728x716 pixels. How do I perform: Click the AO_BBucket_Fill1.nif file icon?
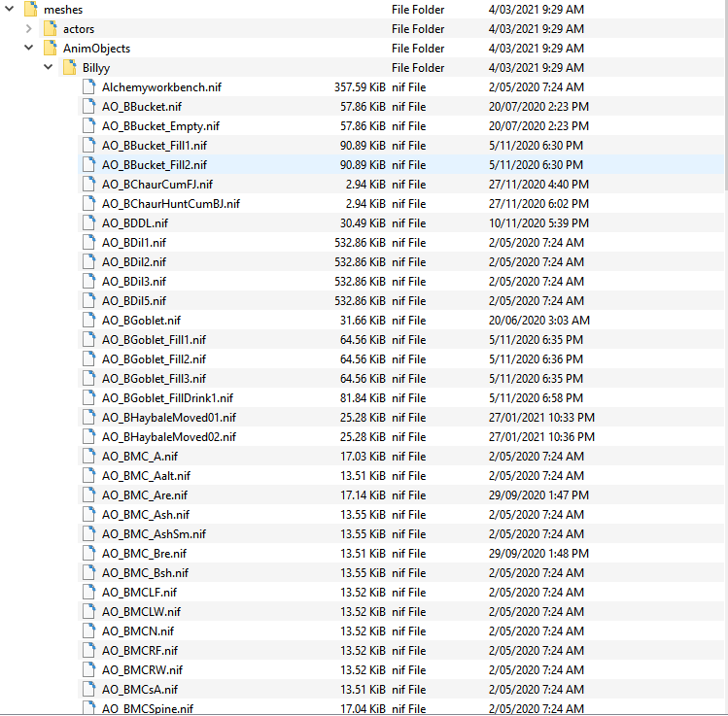point(89,146)
